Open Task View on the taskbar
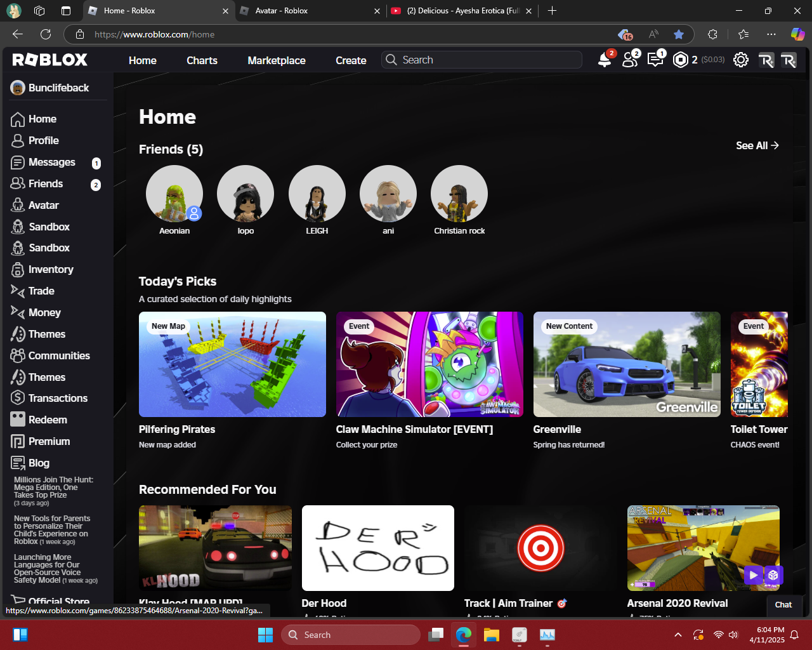This screenshot has width=812, height=650. 436,635
